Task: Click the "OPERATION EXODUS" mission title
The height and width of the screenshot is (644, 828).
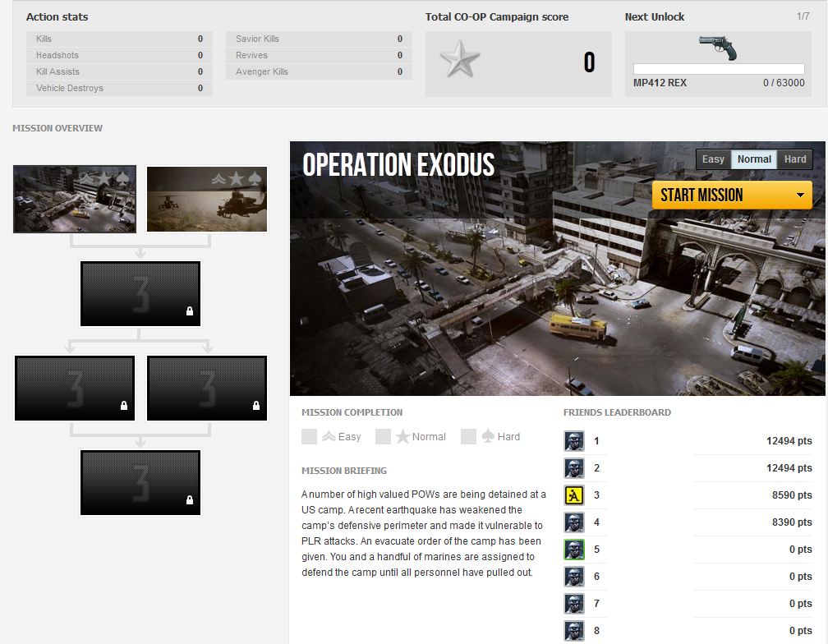Action: tap(398, 164)
